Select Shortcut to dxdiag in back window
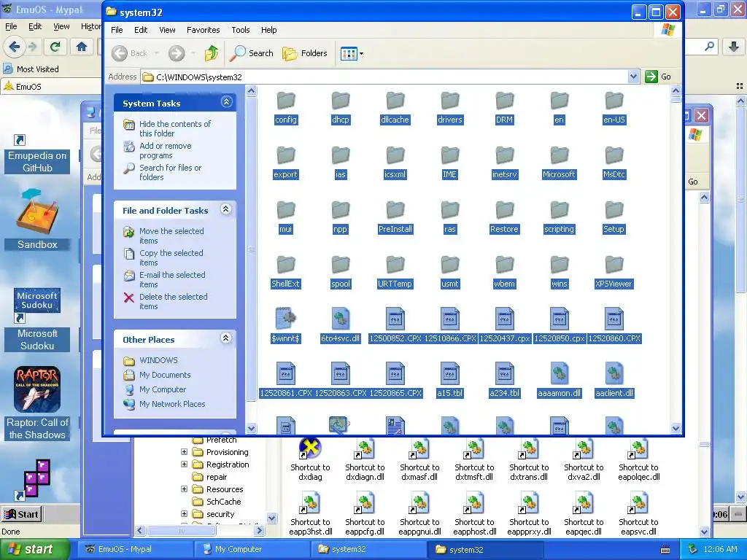 click(310, 460)
